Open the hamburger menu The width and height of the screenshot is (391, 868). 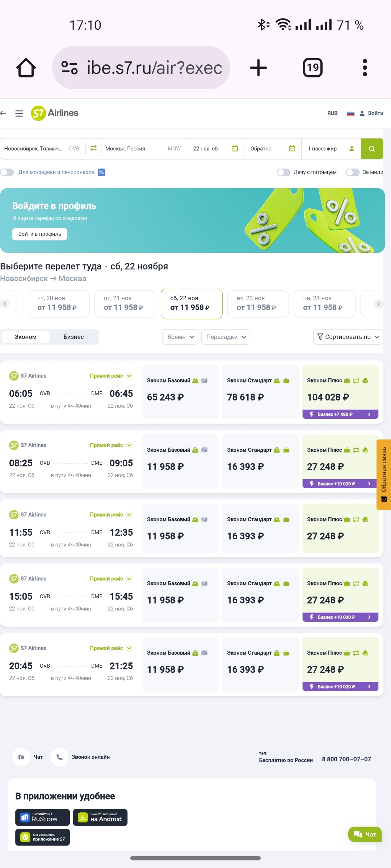pos(19,114)
